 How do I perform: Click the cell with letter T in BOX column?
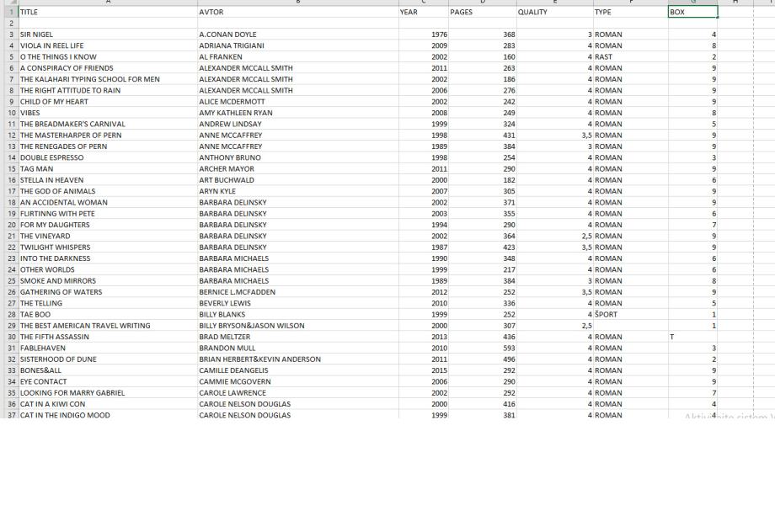(692, 337)
